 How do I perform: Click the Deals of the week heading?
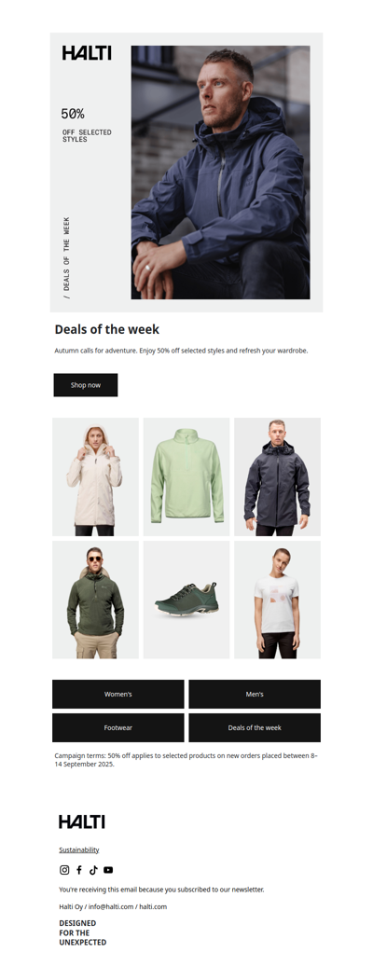107,329
